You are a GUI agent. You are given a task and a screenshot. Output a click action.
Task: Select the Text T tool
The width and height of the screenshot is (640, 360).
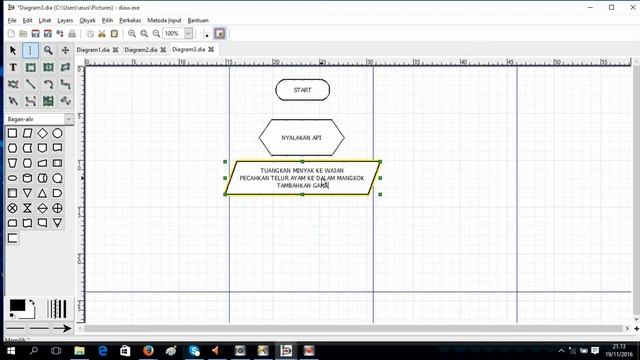(x=13, y=67)
